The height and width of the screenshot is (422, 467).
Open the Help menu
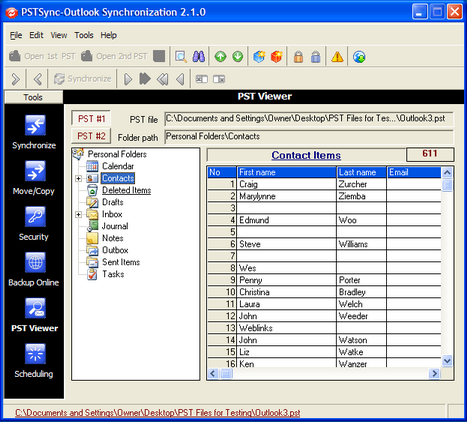click(109, 35)
